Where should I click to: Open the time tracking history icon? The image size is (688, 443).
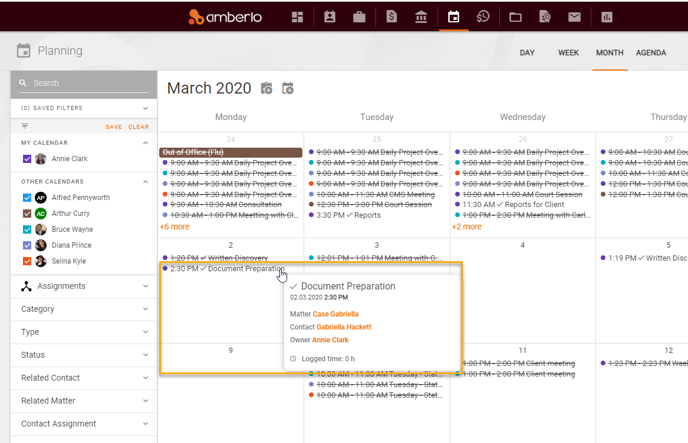click(483, 17)
